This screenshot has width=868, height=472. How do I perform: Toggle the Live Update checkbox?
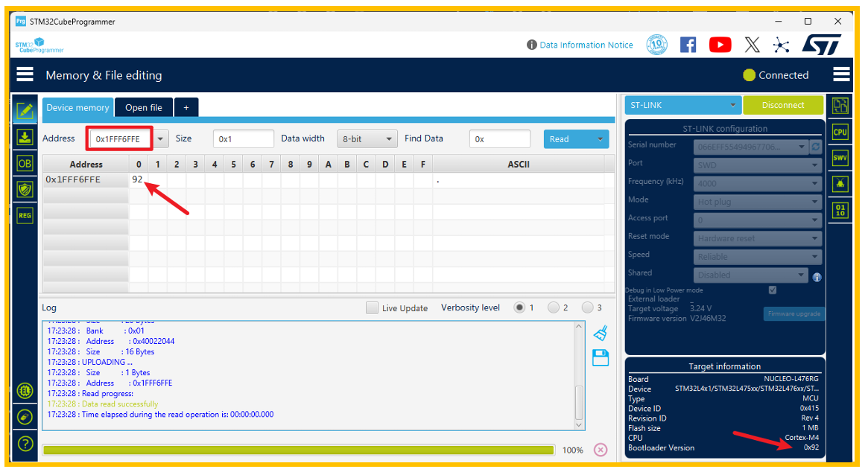[372, 307]
